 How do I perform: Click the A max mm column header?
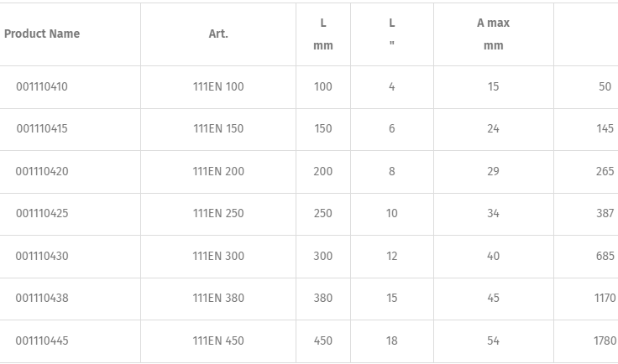(493, 34)
